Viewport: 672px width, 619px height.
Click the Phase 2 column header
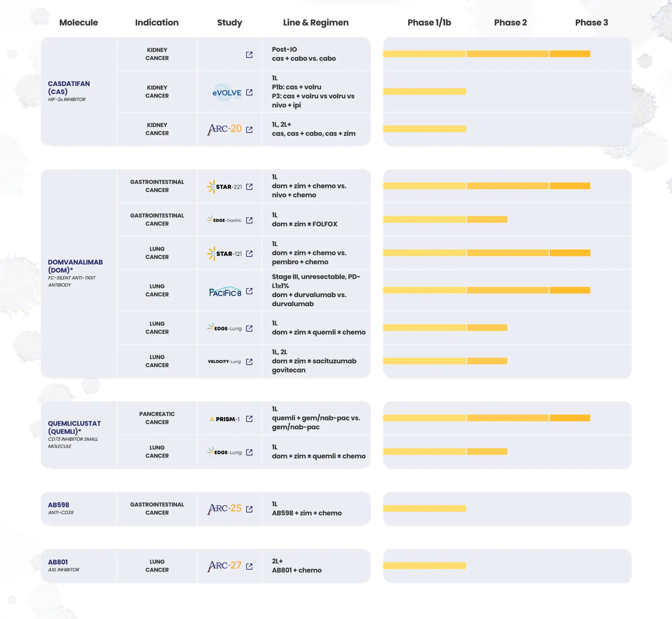tap(510, 23)
